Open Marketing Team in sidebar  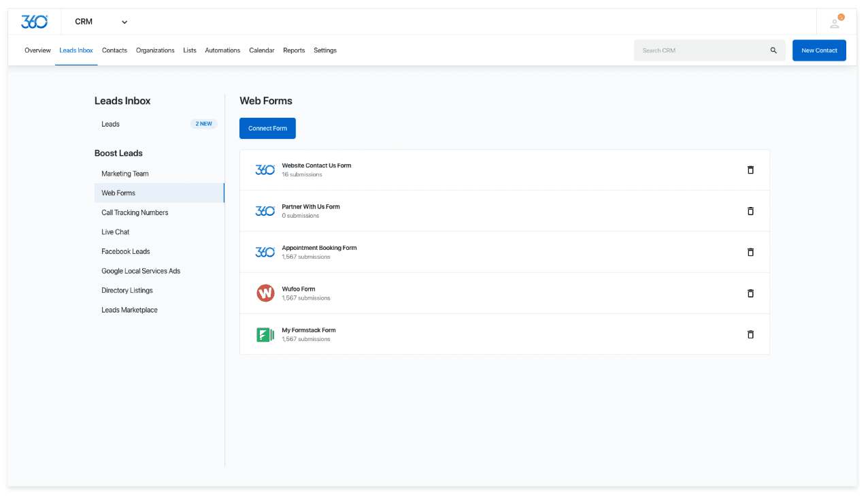(x=125, y=174)
